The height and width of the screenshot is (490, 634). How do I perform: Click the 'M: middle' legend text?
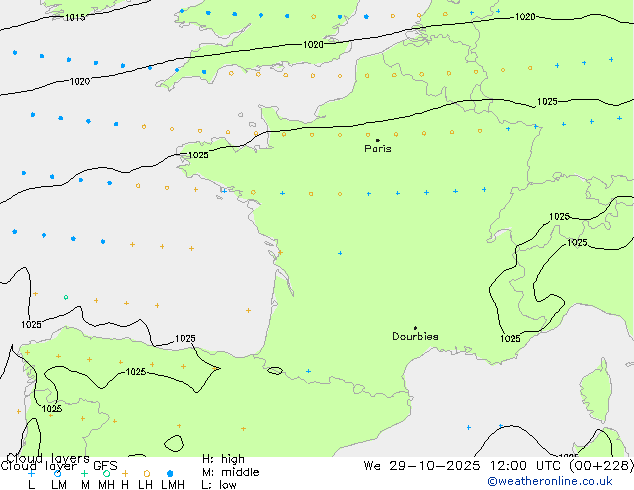point(230,472)
